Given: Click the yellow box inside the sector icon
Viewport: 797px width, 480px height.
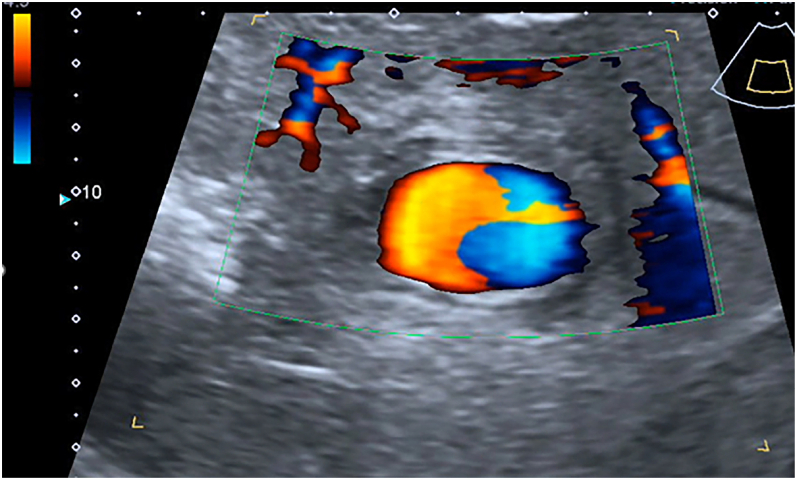Looking at the screenshot, I should point(769,77).
